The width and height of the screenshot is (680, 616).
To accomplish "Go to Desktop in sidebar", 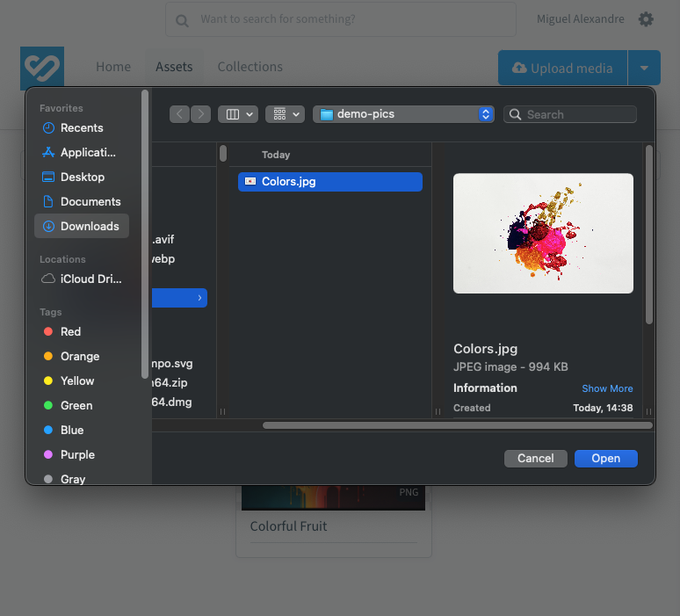I will (x=82, y=177).
